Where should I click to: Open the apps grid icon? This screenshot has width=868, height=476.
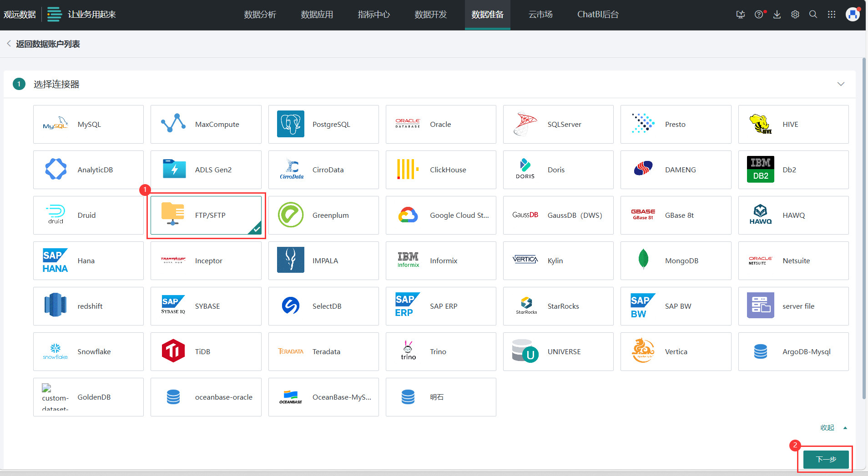coord(831,15)
